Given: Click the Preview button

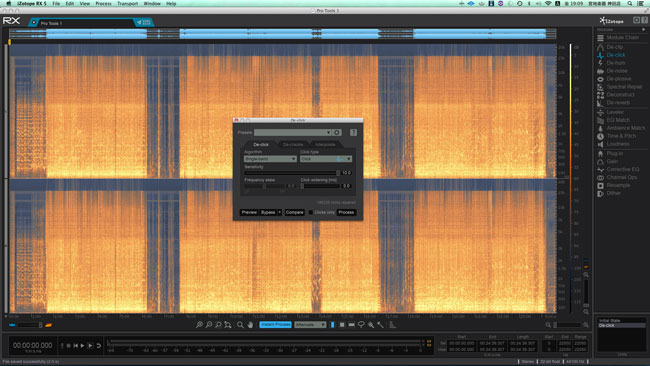Looking at the screenshot, I should pos(249,212).
